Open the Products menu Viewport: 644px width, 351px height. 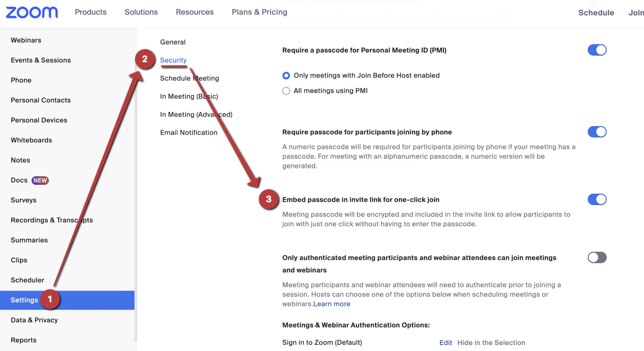tap(90, 12)
